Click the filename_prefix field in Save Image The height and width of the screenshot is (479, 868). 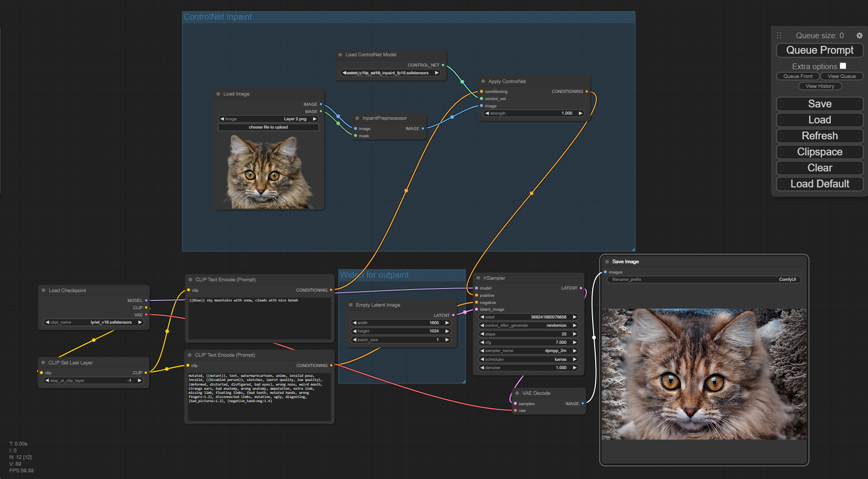click(703, 279)
